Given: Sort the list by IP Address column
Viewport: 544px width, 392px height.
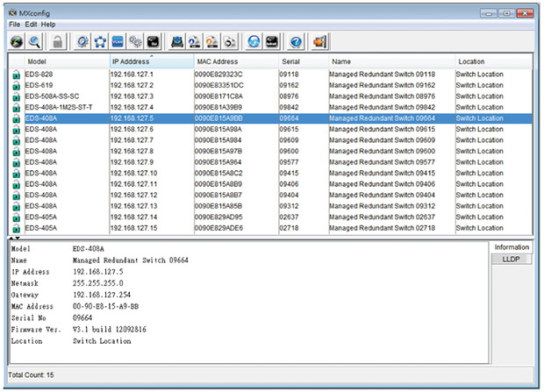Looking at the screenshot, I should pyautogui.click(x=132, y=62).
